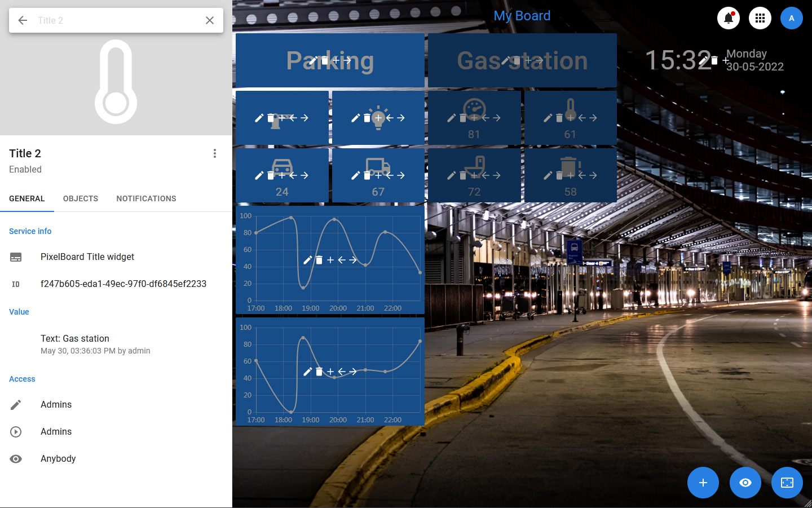The image size is (812, 508).
Task: Switch to the Objects tab
Action: [x=81, y=198]
